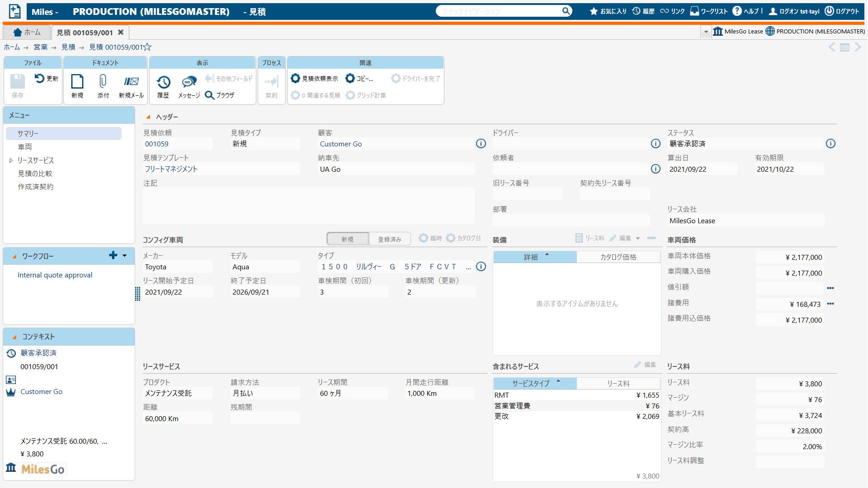Collapse the ヘッダー section triangle
The height and width of the screenshot is (488, 868).
click(148, 117)
